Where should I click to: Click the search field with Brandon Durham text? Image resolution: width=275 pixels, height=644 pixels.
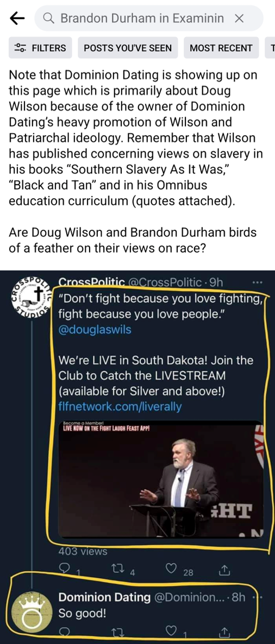point(149,18)
